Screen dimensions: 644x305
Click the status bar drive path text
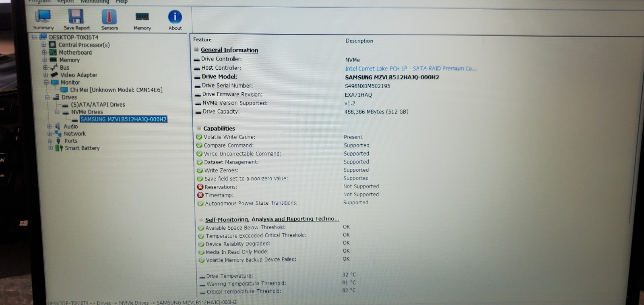pyautogui.click(x=142, y=302)
